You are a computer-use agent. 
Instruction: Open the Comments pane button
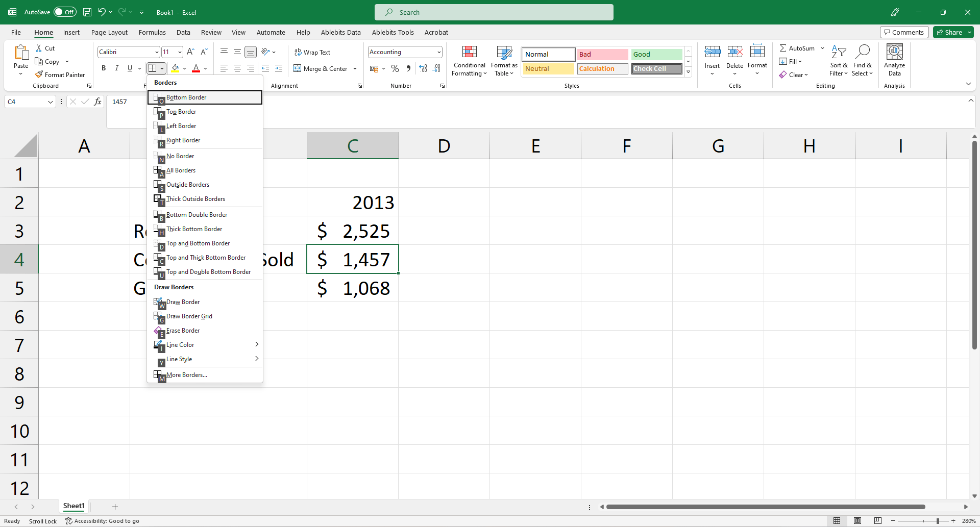903,32
